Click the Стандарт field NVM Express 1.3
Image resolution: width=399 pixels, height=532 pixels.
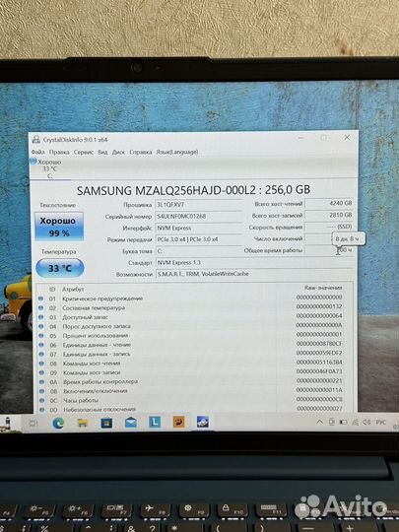[x=254, y=263]
